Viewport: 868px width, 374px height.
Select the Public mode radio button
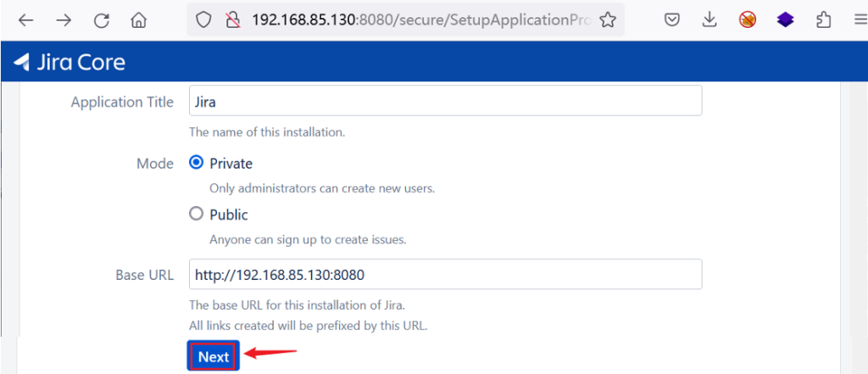[196, 214]
